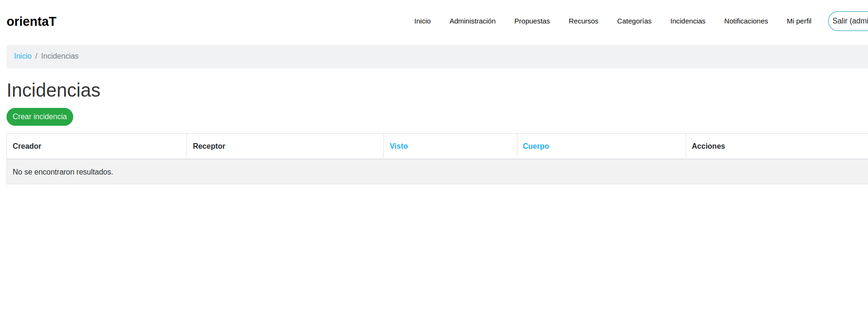Click the large Incidencias page heading
868x312 pixels.
tap(53, 91)
